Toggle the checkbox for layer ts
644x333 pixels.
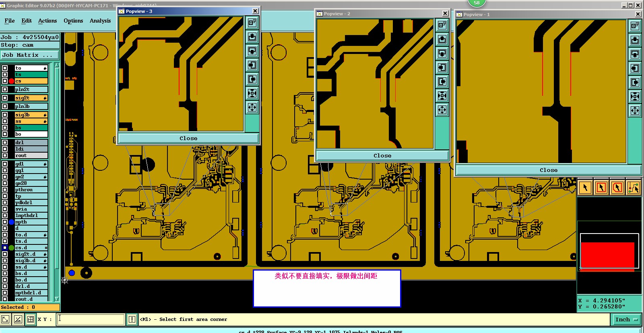click(5, 74)
